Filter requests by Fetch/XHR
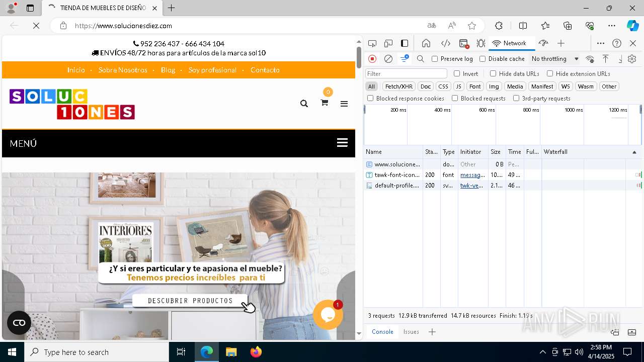Image resolution: width=644 pixels, height=362 pixels. (x=399, y=86)
